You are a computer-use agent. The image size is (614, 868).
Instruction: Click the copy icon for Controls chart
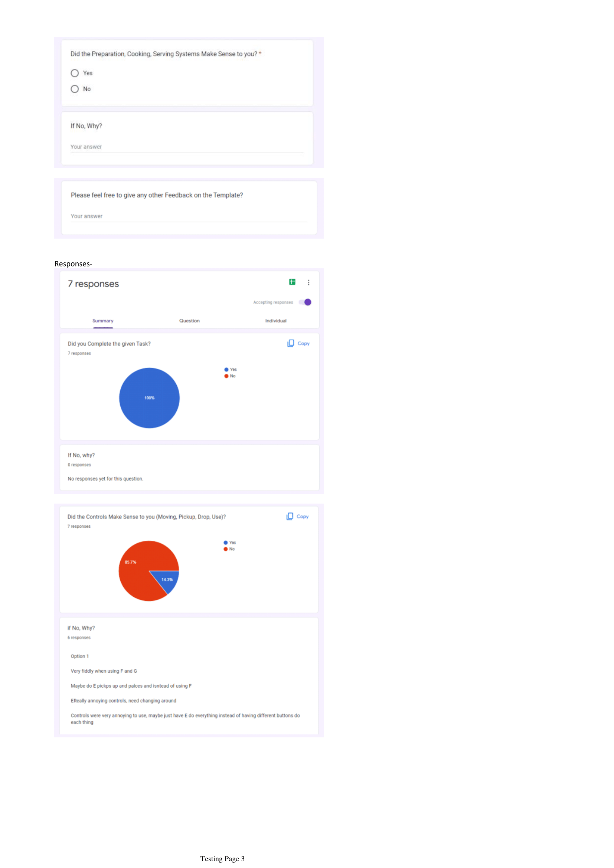coord(290,517)
